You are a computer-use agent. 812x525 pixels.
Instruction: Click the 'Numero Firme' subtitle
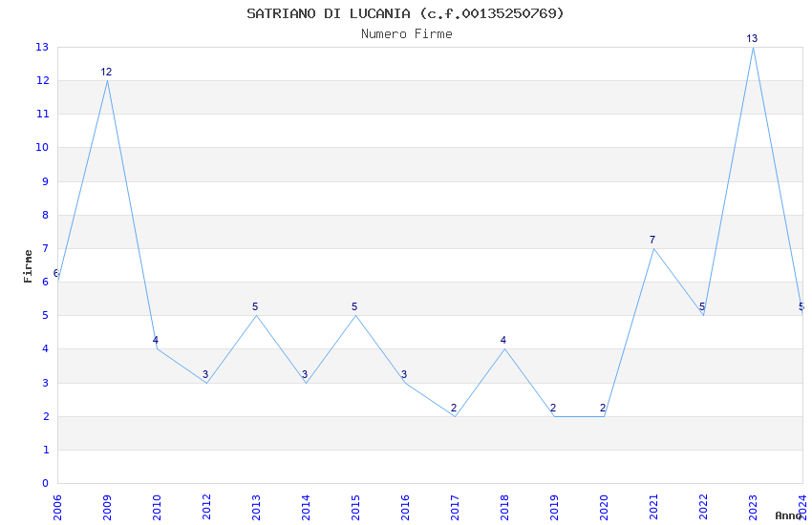(407, 34)
